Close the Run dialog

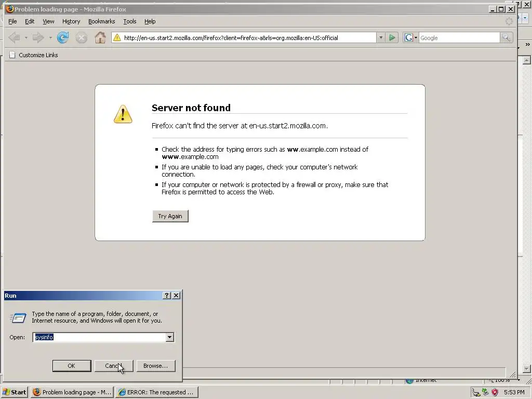coord(176,296)
